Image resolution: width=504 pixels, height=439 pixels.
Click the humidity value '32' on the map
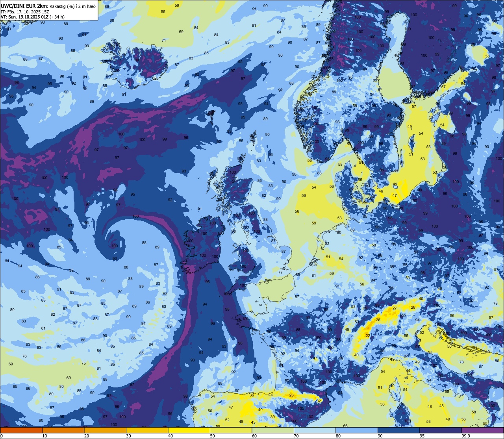(319, 401)
